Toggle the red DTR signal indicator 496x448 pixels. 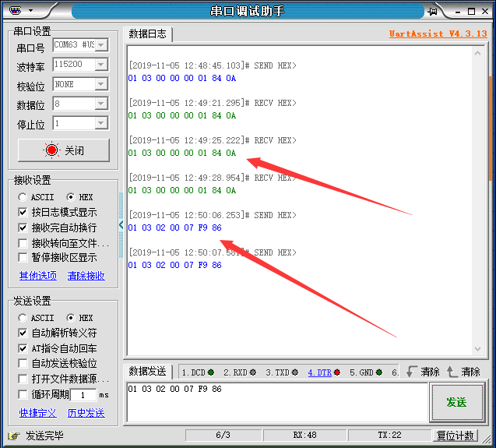pos(337,372)
